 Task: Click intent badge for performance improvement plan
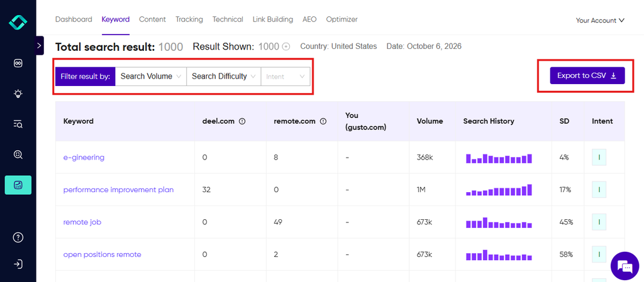tap(599, 190)
